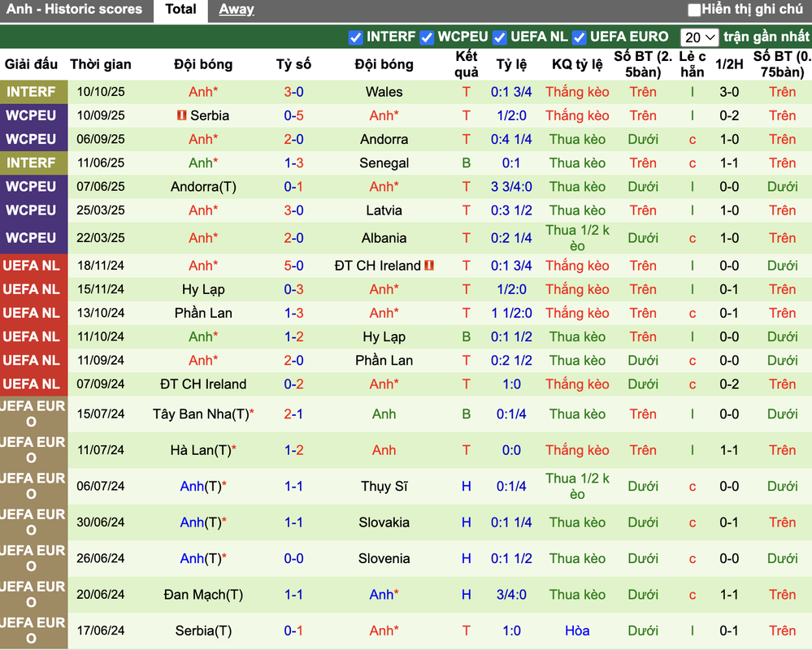812x650 pixels.
Task: Click the 1/2H column header
Action: tap(729, 65)
